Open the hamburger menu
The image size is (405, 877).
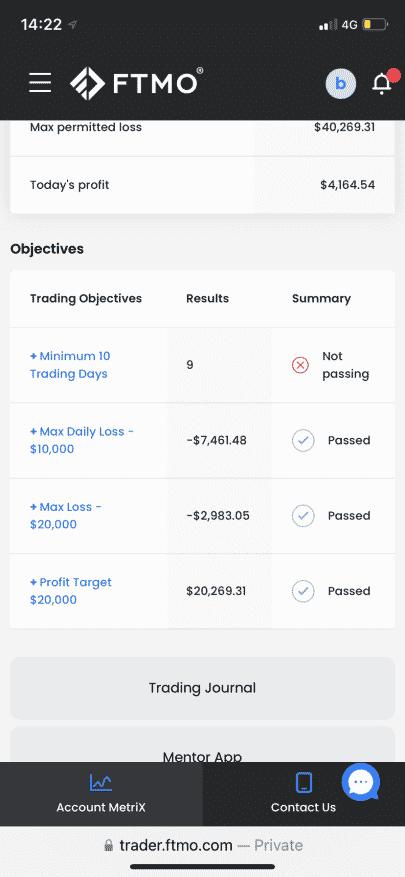click(40, 83)
